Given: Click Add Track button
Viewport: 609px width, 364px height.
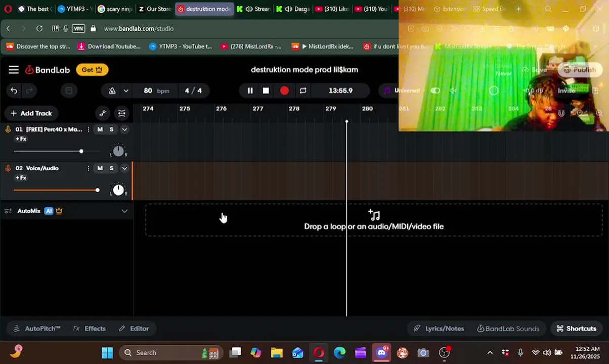Looking at the screenshot, I should pos(31,113).
